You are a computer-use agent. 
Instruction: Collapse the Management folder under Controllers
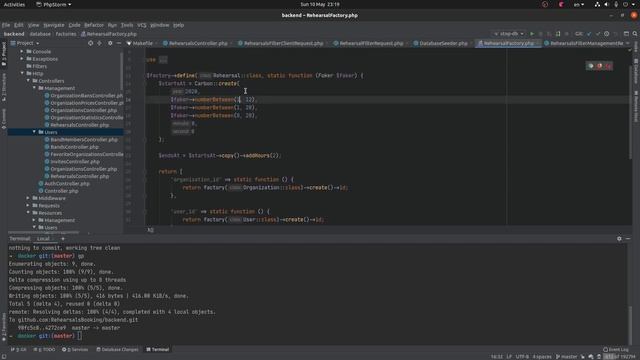click(34, 88)
